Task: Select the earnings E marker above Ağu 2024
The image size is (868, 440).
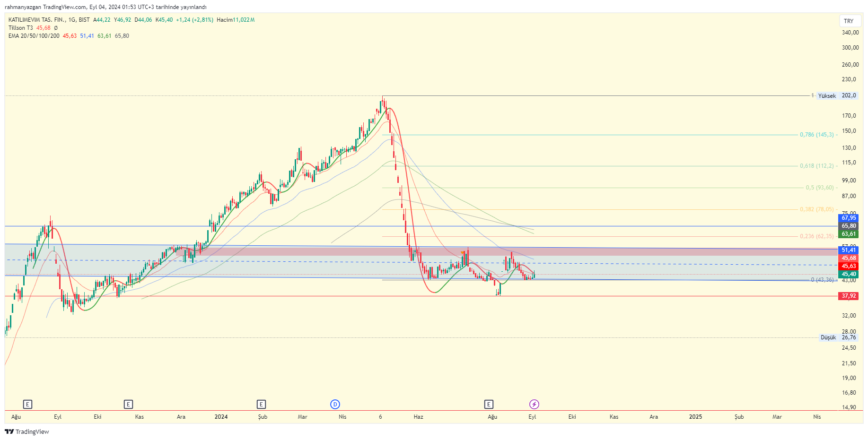Action: tap(489, 404)
